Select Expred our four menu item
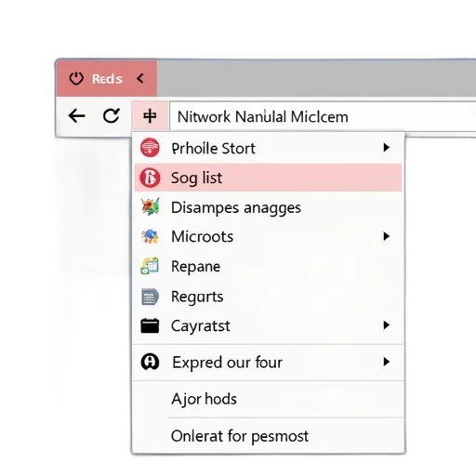The width and height of the screenshot is (476, 476). tap(269, 363)
